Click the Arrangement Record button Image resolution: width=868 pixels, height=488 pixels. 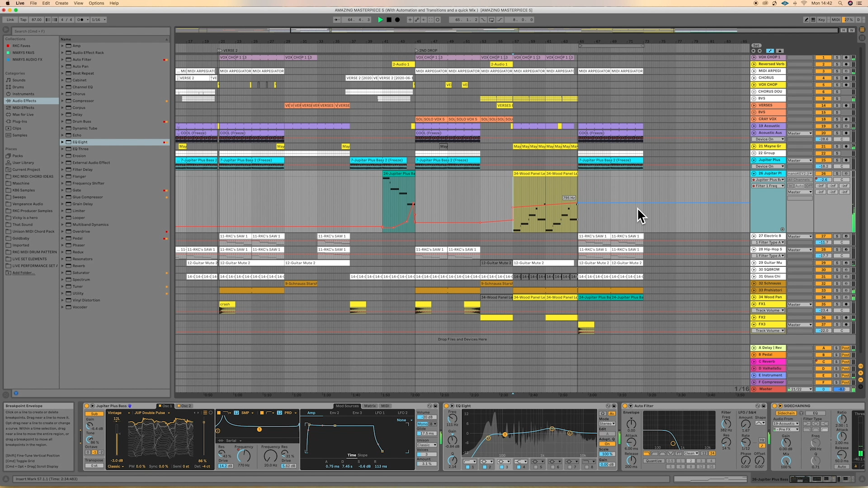click(397, 20)
